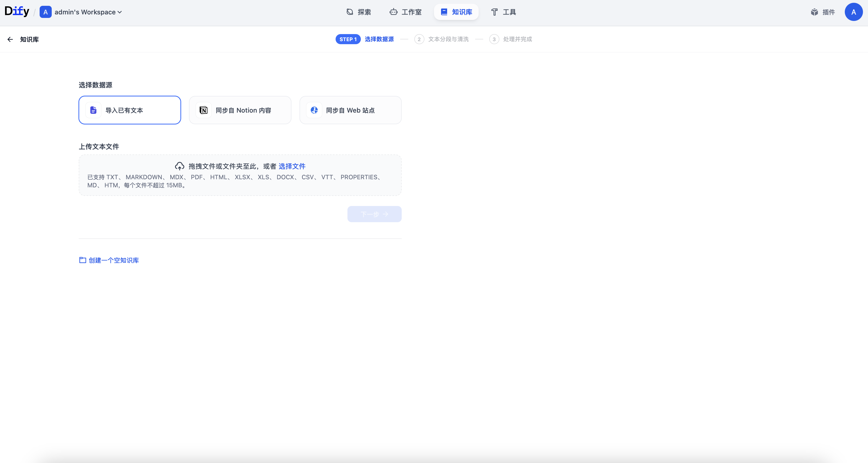Click the cloud upload icon
The width and height of the screenshot is (868, 463).
click(x=179, y=166)
